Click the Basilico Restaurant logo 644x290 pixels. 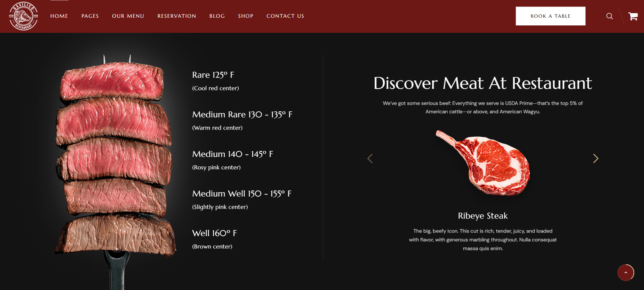click(x=23, y=16)
